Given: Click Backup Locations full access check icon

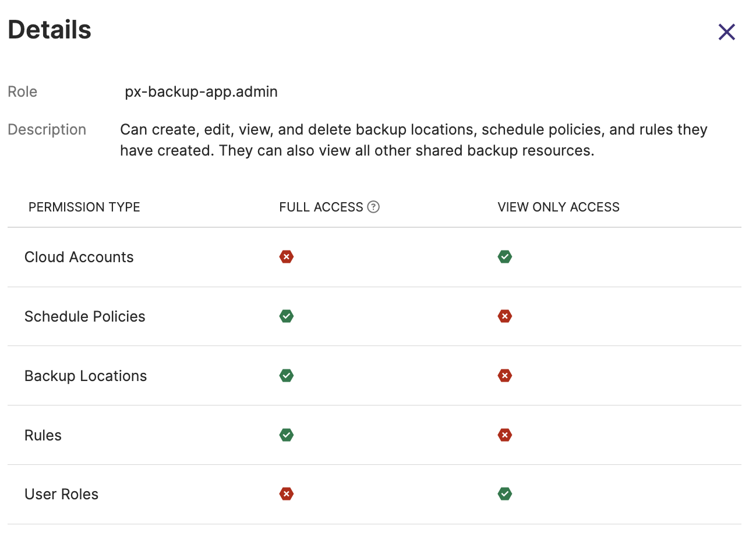Looking at the screenshot, I should click(x=286, y=376).
